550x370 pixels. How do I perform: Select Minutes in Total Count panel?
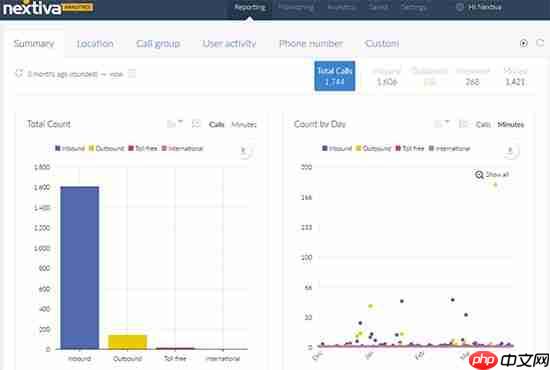coord(244,125)
